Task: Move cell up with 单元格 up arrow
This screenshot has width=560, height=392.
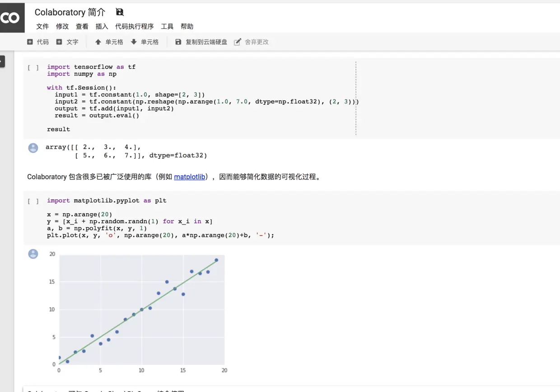Action: point(109,42)
